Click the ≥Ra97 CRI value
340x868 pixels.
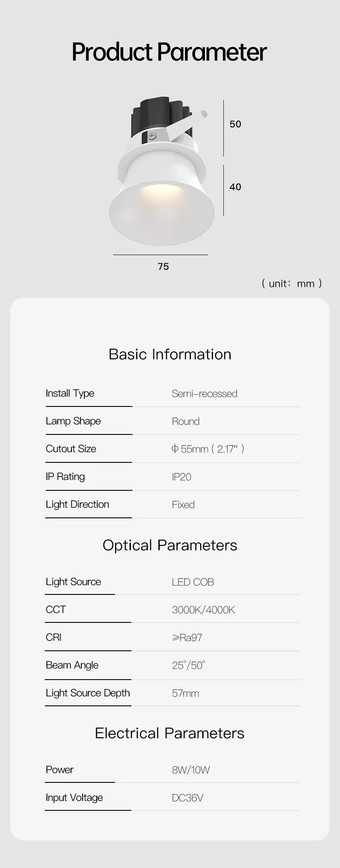(x=187, y=638)
